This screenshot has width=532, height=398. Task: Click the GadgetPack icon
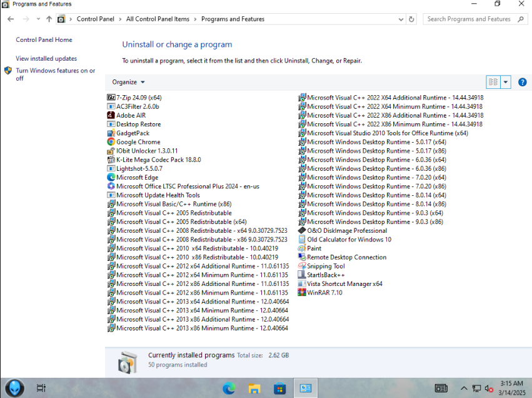111,133
